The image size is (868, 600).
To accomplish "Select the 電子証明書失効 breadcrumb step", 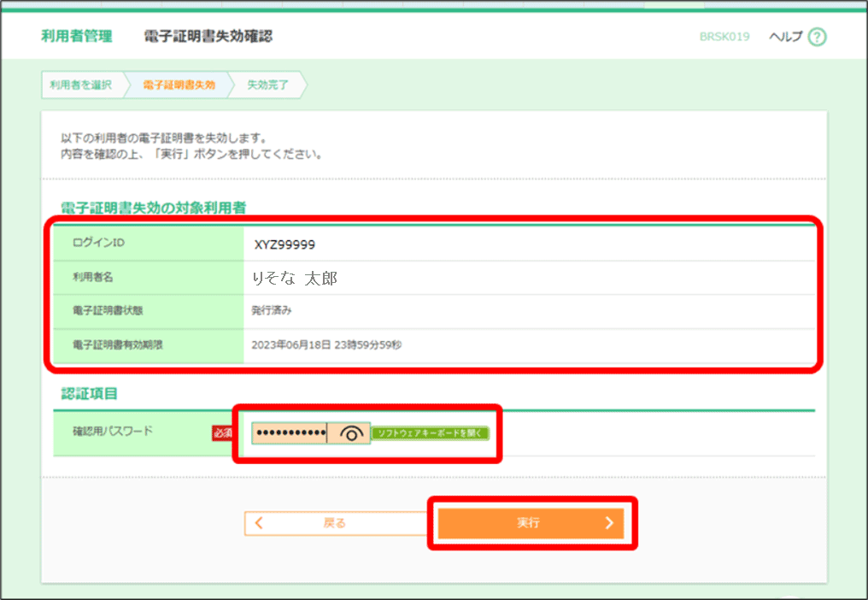I will pos(178,85).
